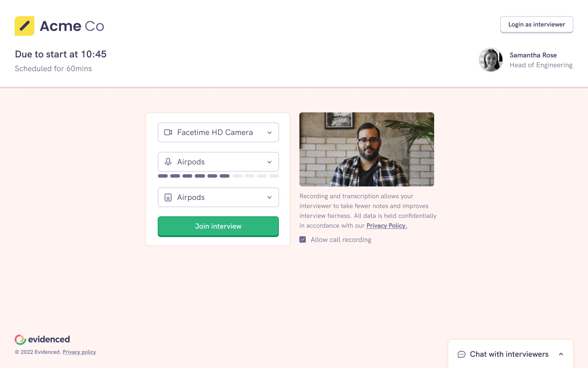This screenshot has height=368, width=588.
Task: Click the microphone level meter bars
Action: coord(218,176)
